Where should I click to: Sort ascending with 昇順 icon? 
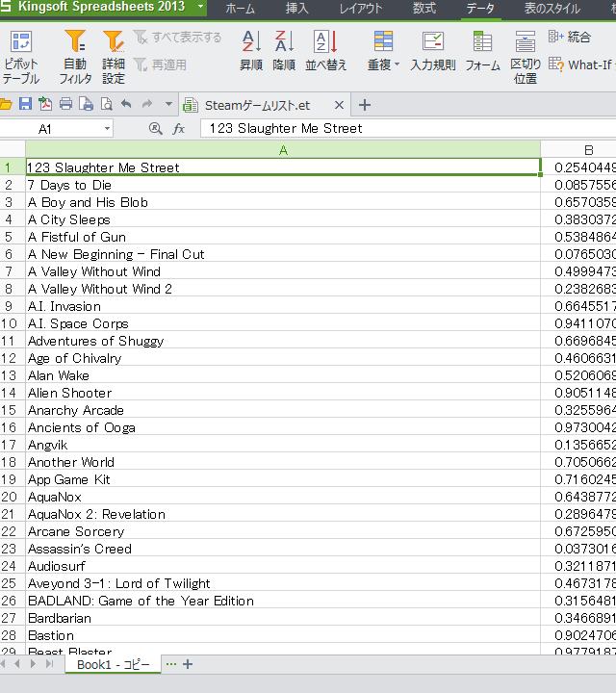251,51
